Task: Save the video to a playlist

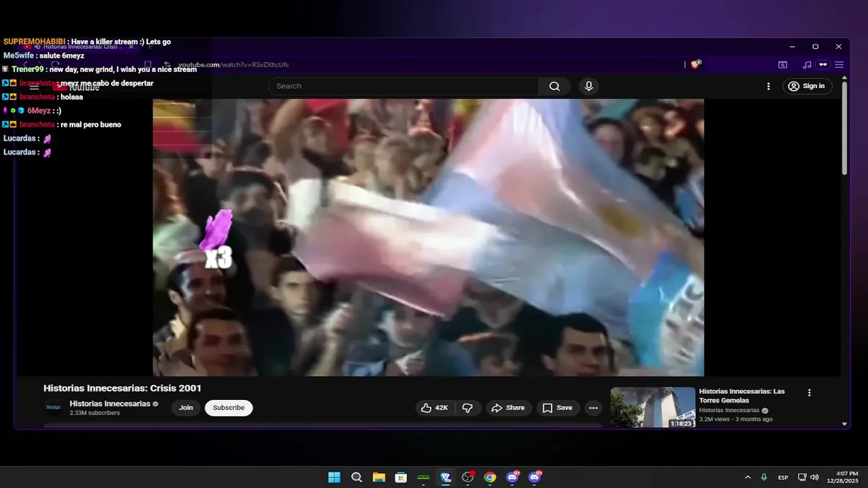Action: tap(557, 408)
